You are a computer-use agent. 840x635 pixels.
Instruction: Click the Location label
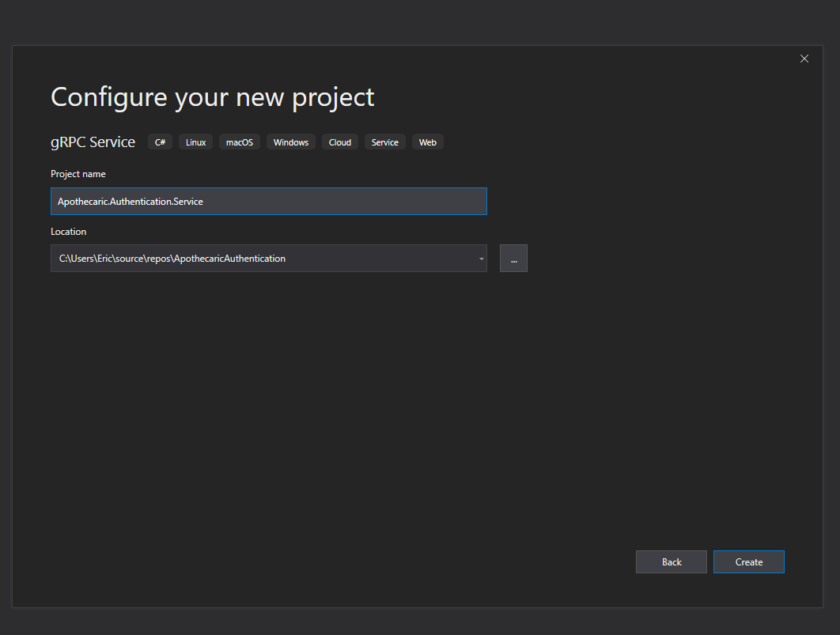[x=68, y=232]
